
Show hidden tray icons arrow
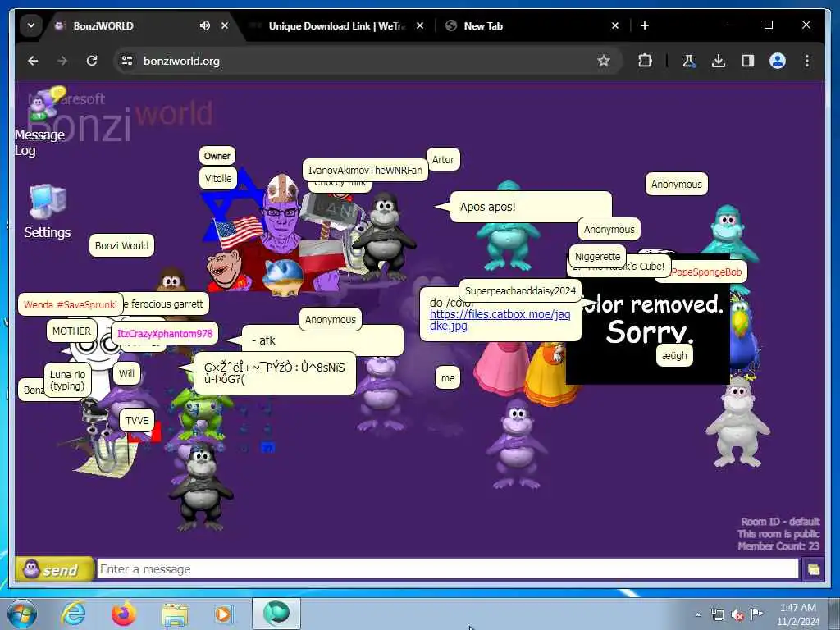click(x=697, y=614)
